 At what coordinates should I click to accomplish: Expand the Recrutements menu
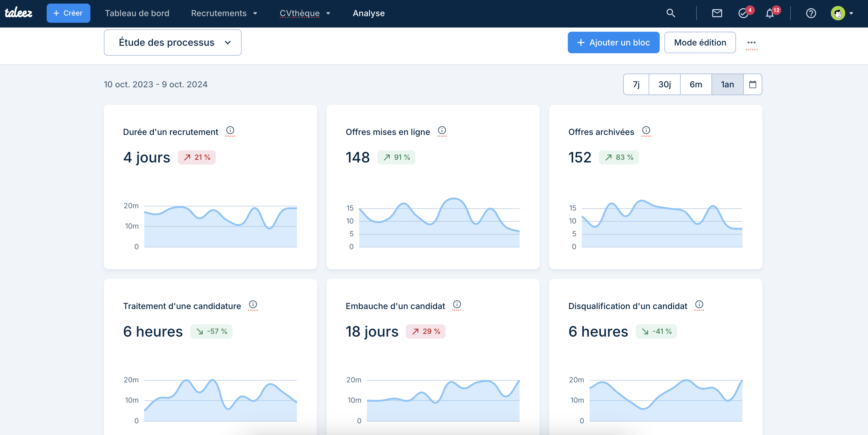point(224,13)
